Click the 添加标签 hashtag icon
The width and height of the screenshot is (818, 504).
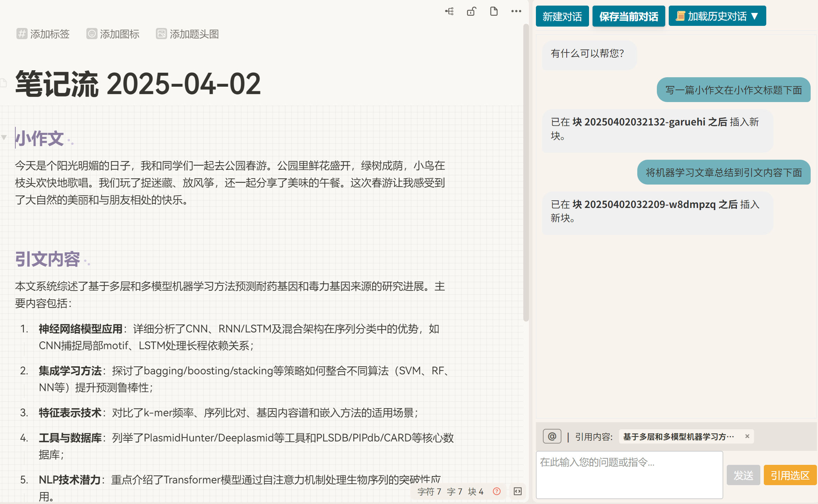click(22, 34)
